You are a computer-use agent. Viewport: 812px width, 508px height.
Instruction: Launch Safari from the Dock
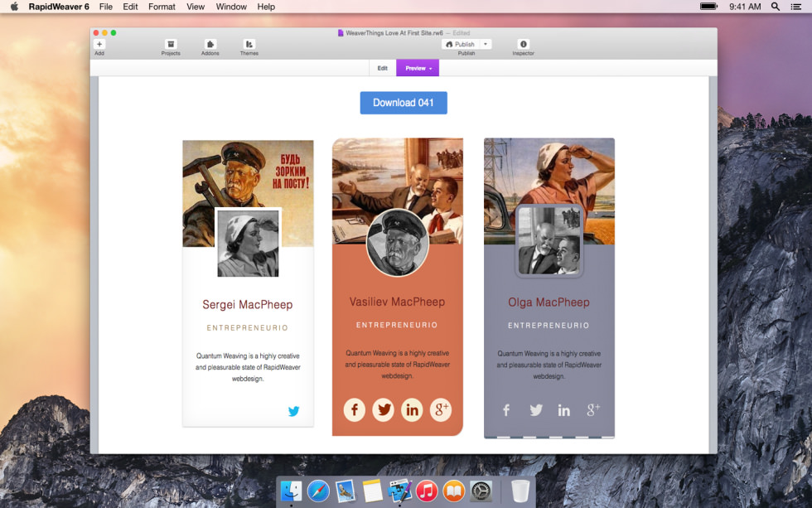tap(318, 491)
